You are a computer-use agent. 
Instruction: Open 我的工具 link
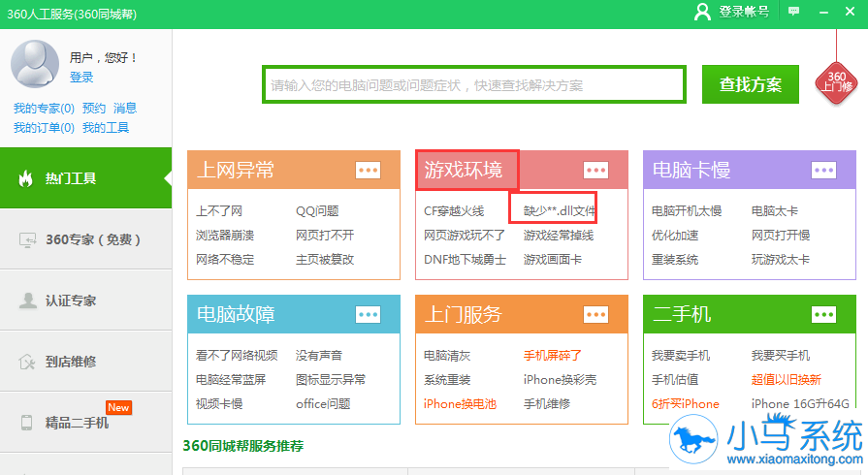[x=106, y=128]
